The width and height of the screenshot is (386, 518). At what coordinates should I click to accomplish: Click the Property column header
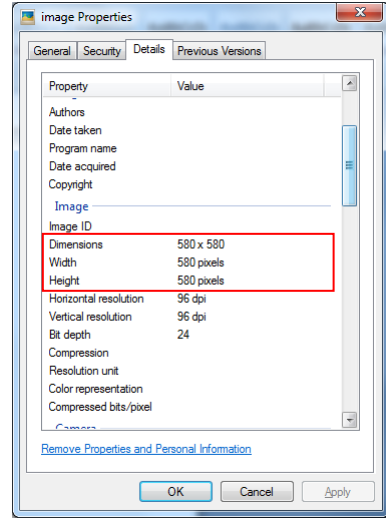[107, 86]
